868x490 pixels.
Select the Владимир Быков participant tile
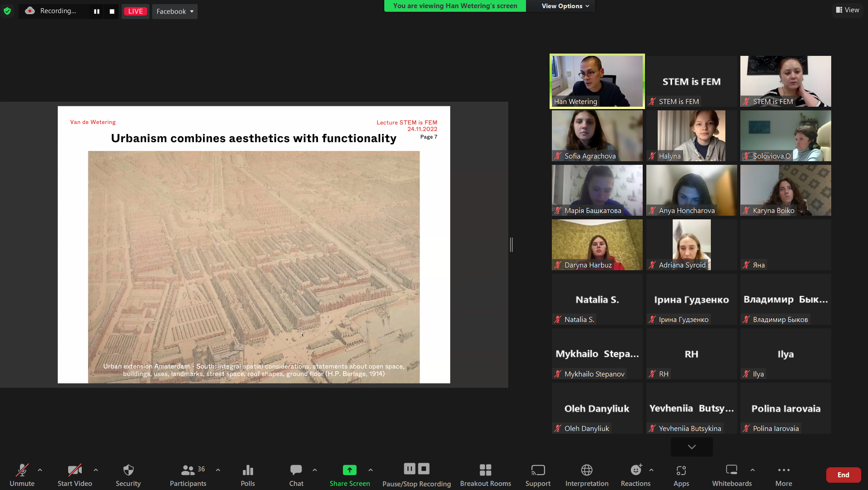[x=786, y=299]
